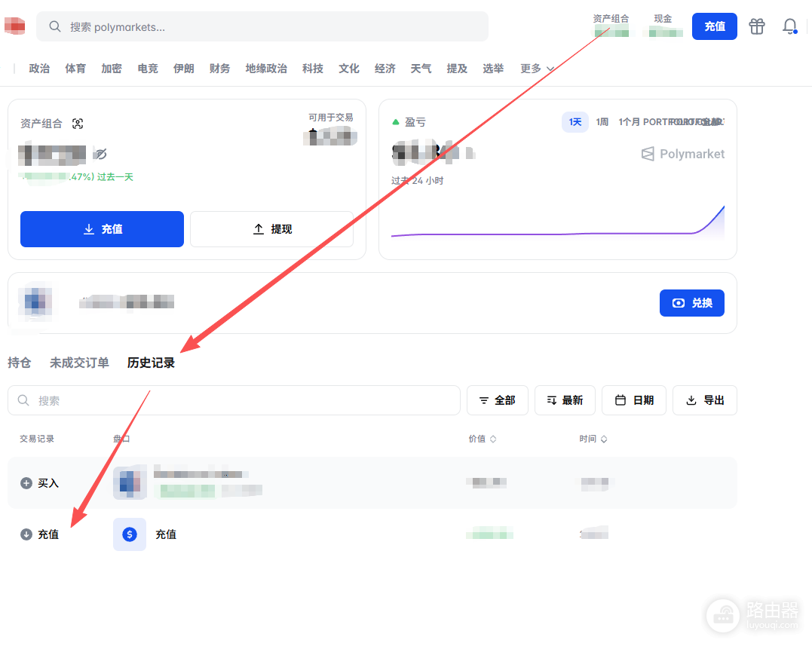Select the 1天 profit range
Image resolution: width=812 pixels, height=646 pixels.
click(x=575, y=122)
